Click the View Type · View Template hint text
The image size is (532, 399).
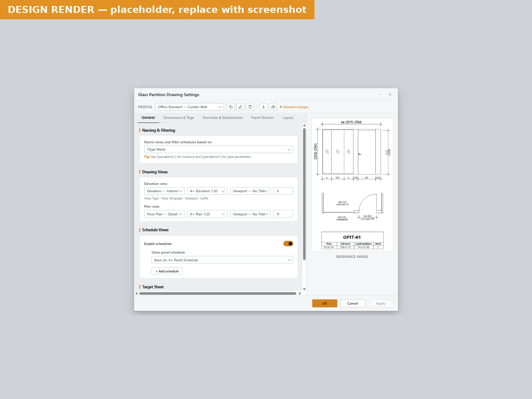176,199
